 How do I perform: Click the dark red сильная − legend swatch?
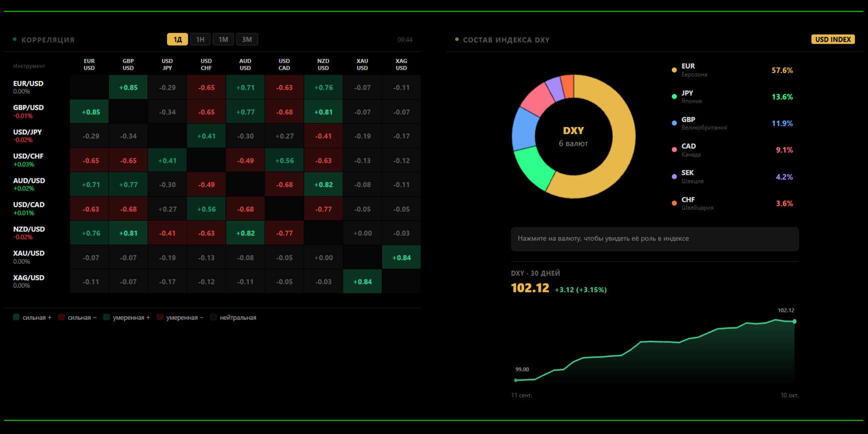[61, 317]
